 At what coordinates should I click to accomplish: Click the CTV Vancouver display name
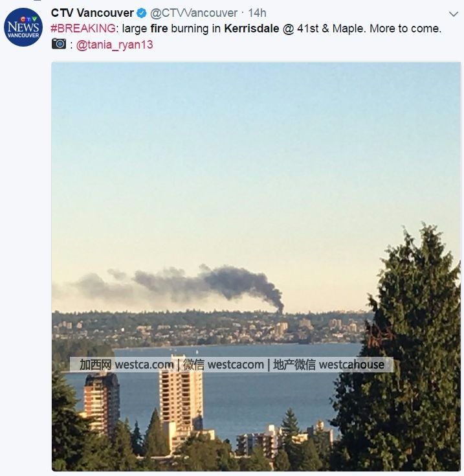coord(92,13)
